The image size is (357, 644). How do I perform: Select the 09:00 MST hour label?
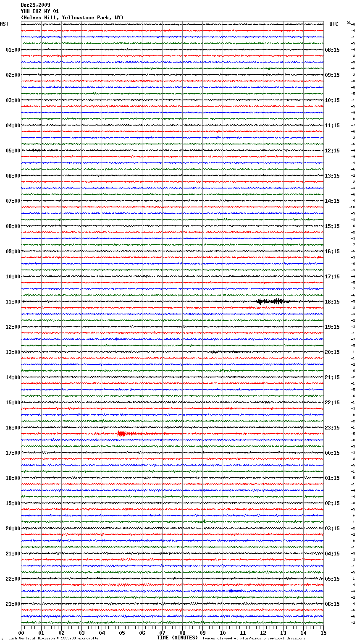(13, 251)
